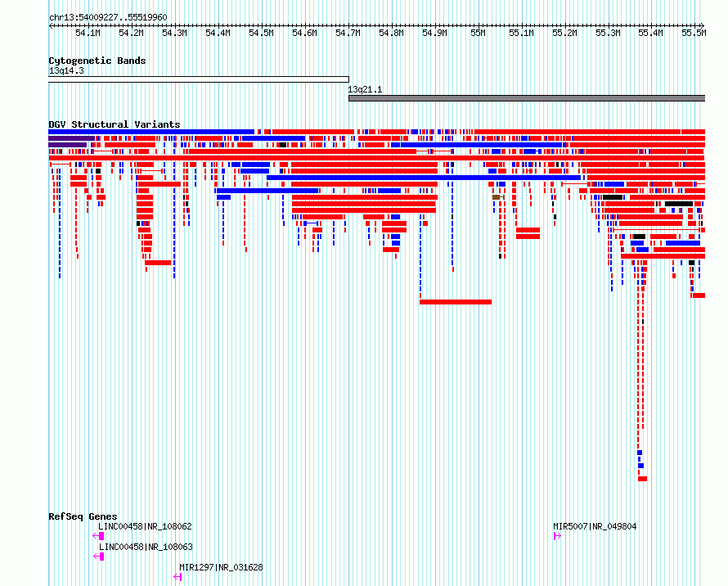Click the 54.7M ruler tick label
Screen dimensions: 728x586
coord(348,33)
